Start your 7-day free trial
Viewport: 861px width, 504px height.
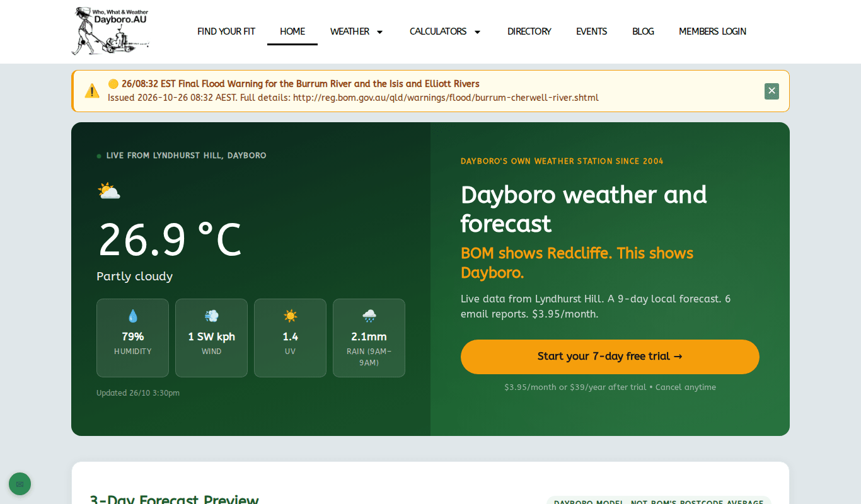coord(610,357)
